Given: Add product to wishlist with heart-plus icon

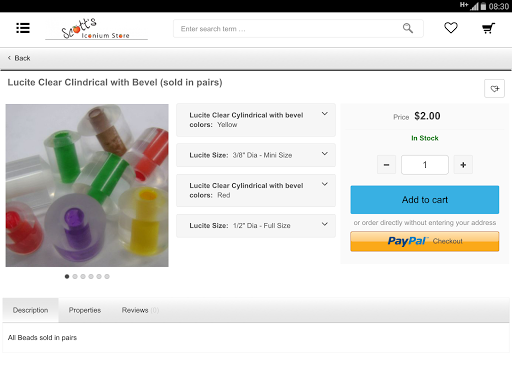Looking at the screenshot, I should [494, 89].
